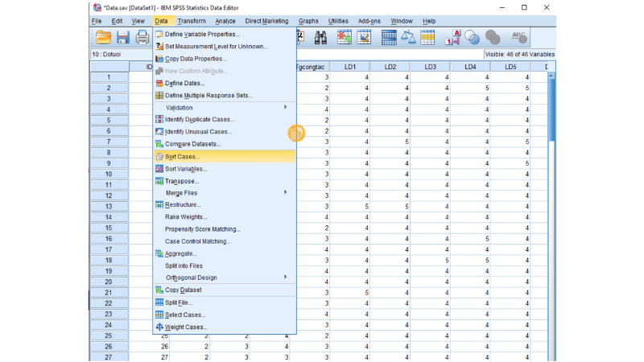Open the Graphs menu
The image size is (644, 362).
pyautogui.click(x=308, y=21)
